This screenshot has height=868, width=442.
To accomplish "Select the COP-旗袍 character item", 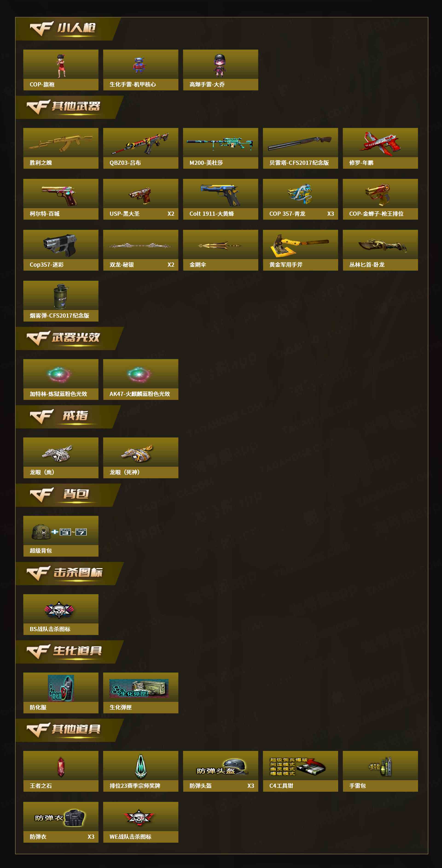I will [61, 70].
